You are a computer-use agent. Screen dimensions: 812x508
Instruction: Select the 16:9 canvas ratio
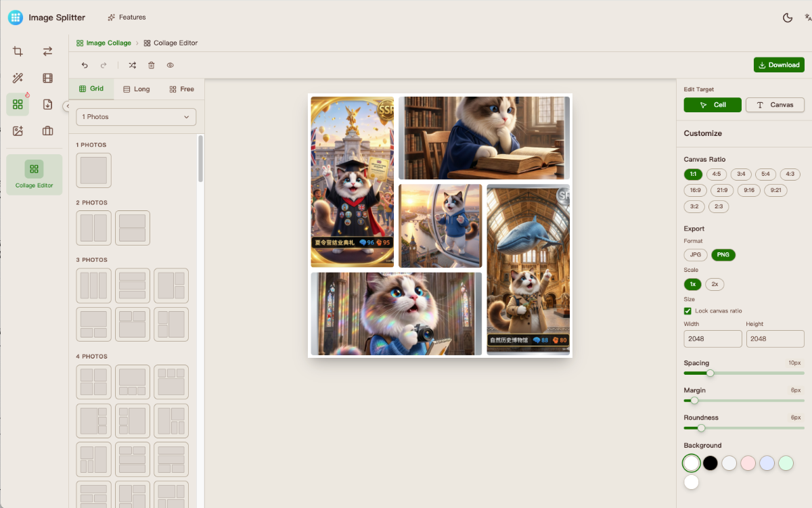coord(695,190)
